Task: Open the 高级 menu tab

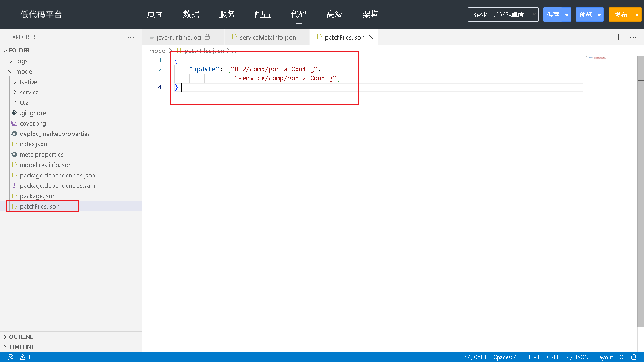Action: coord(334,14)
